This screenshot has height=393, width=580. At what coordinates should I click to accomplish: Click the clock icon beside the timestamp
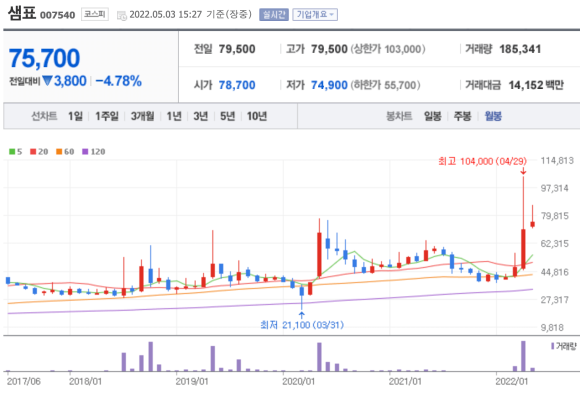121,16
